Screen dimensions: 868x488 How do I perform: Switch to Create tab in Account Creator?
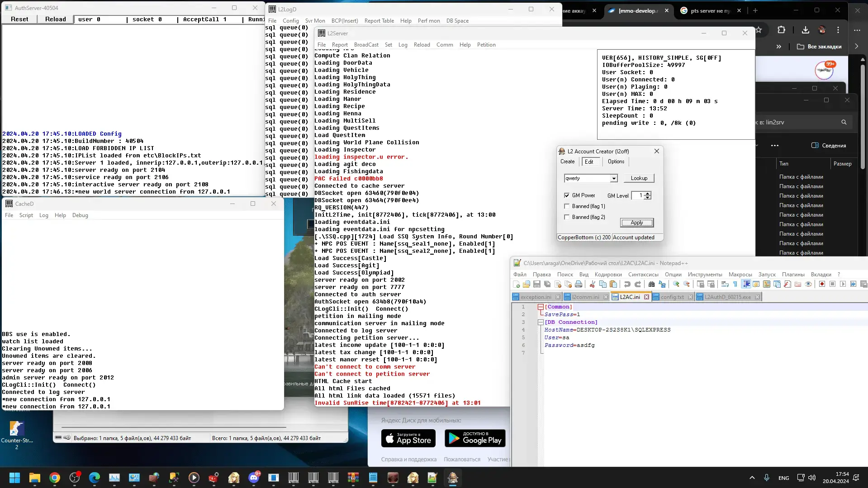tap(568, 161)
